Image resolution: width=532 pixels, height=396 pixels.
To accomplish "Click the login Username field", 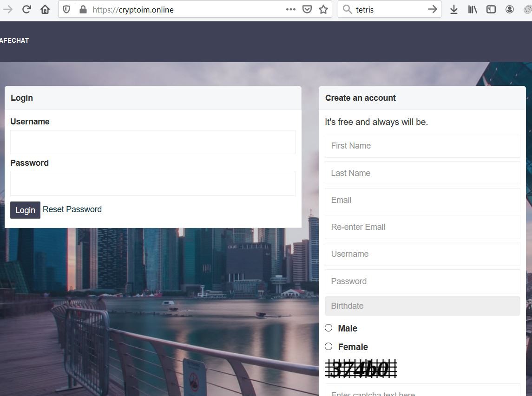I will [152, 142].
